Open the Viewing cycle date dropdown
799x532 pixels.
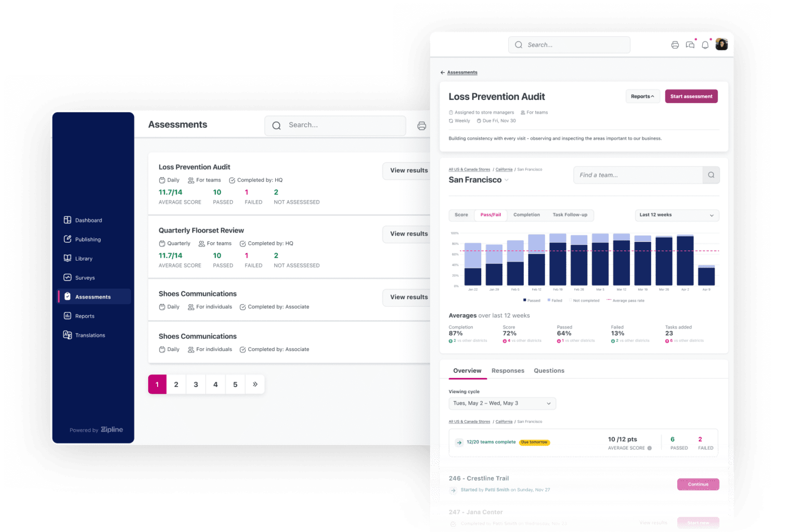pos(502,404)
